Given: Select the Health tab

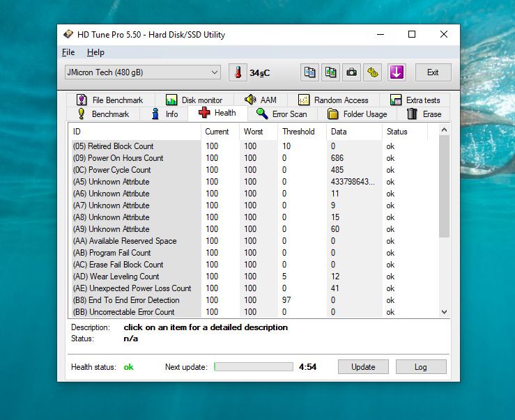Looking at the screenshot, I should click(217, 113).
